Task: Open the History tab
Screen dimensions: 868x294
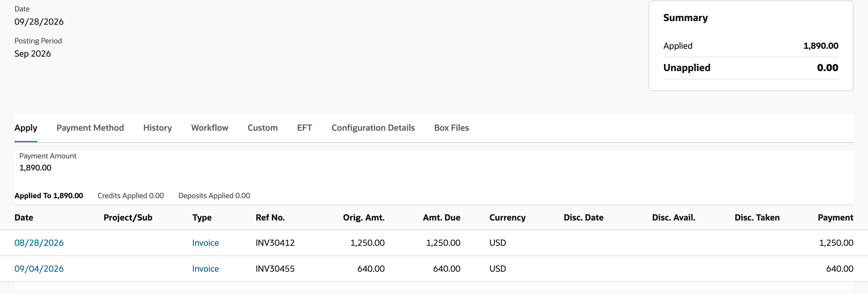Action: [x=157, y=128]
